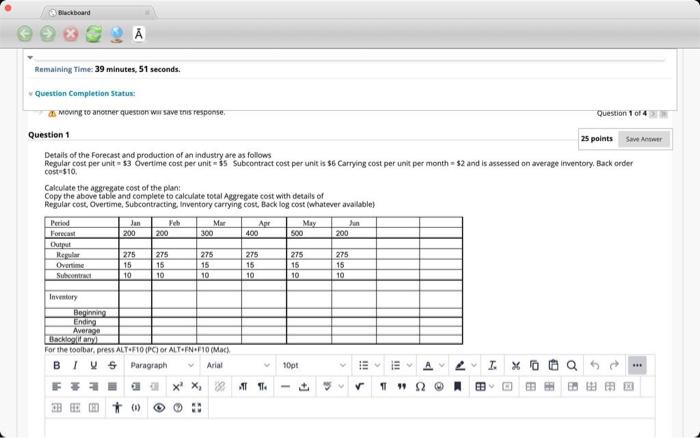Set left-to-right text direction

(243, 387)
